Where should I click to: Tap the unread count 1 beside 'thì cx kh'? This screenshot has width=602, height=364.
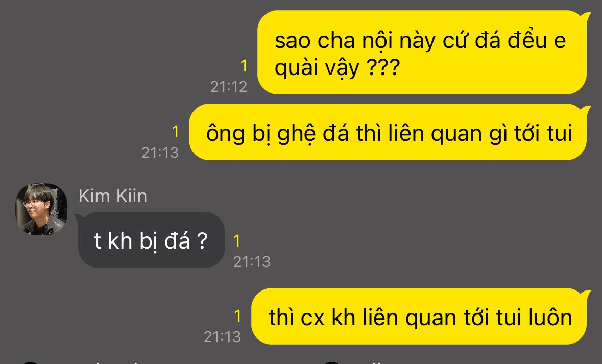237,316
